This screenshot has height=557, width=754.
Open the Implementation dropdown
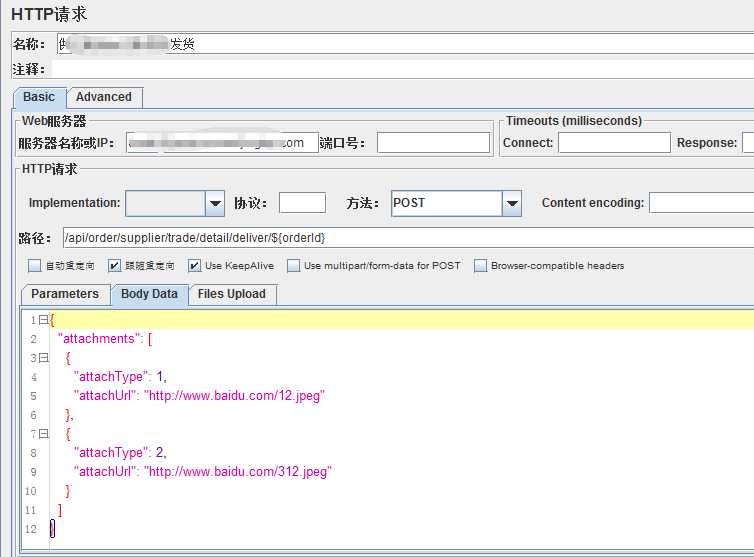(x=215, y=203)
